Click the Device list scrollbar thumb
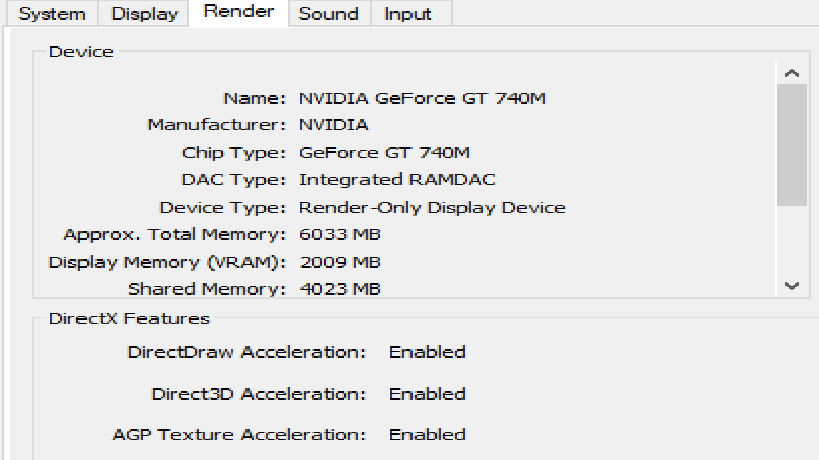 [792, 145]
